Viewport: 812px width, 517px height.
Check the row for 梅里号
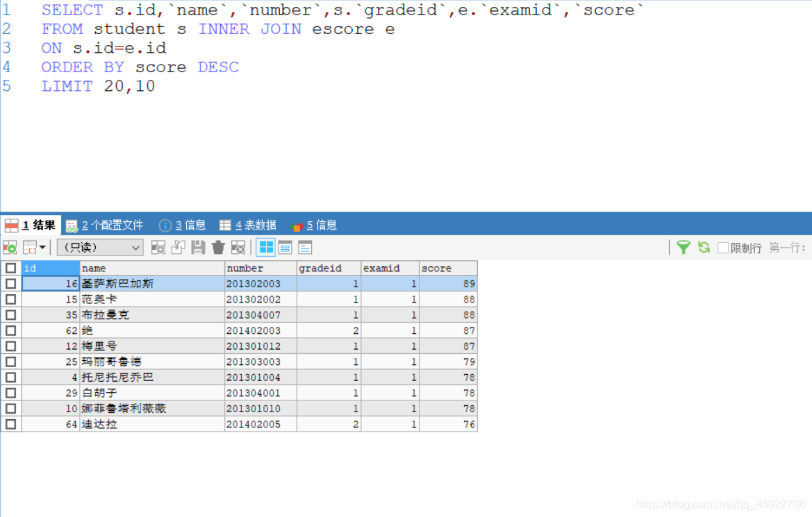pos(11,346)
